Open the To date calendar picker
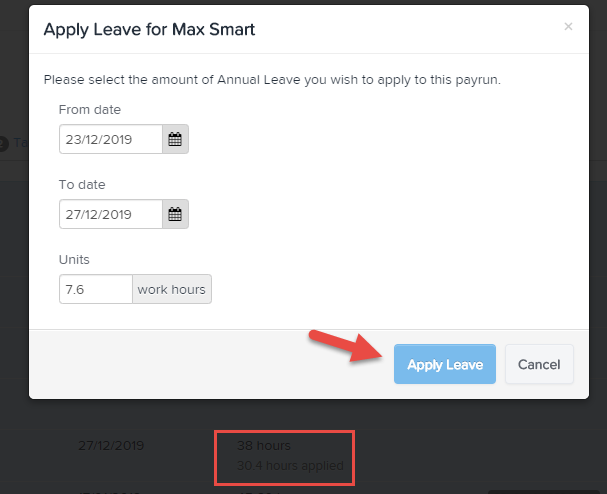This screenshot has width=607, height=494. point(175,214)
